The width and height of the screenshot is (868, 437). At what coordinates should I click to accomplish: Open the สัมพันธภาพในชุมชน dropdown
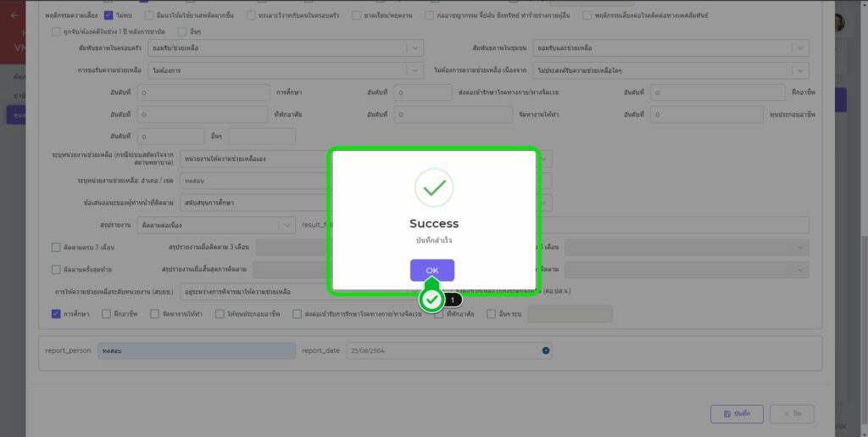pyautogui.click(x=800, y=48)
